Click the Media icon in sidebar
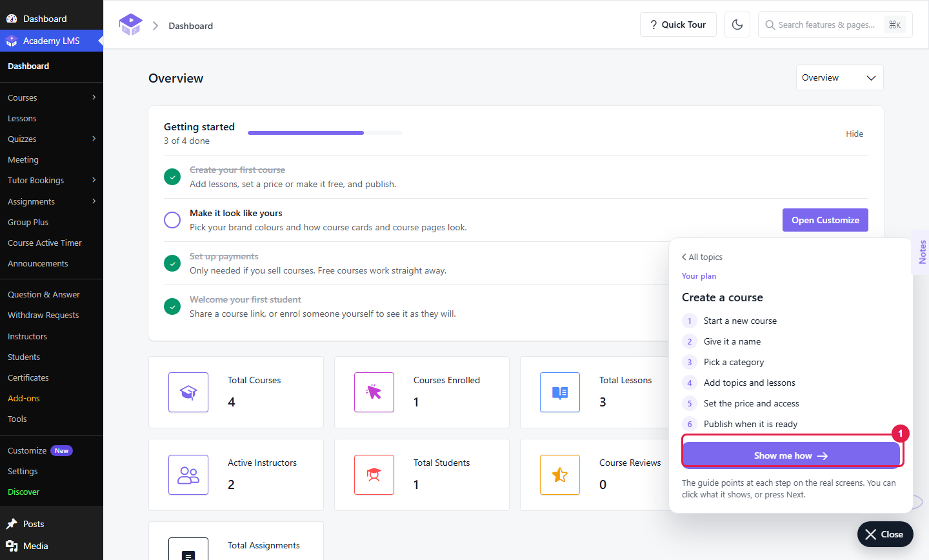929x560 pixels. (x=12, y=546)
